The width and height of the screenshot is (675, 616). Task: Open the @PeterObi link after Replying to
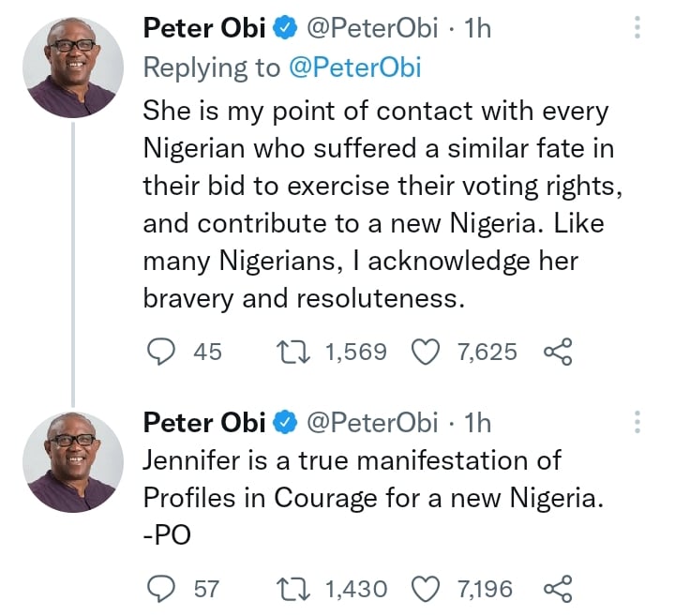point(353,67)
